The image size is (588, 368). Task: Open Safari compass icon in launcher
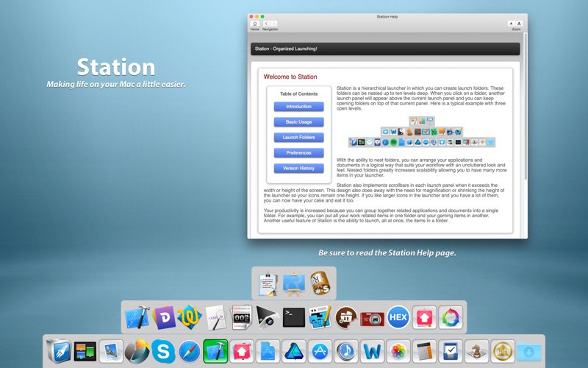[190, 352]
